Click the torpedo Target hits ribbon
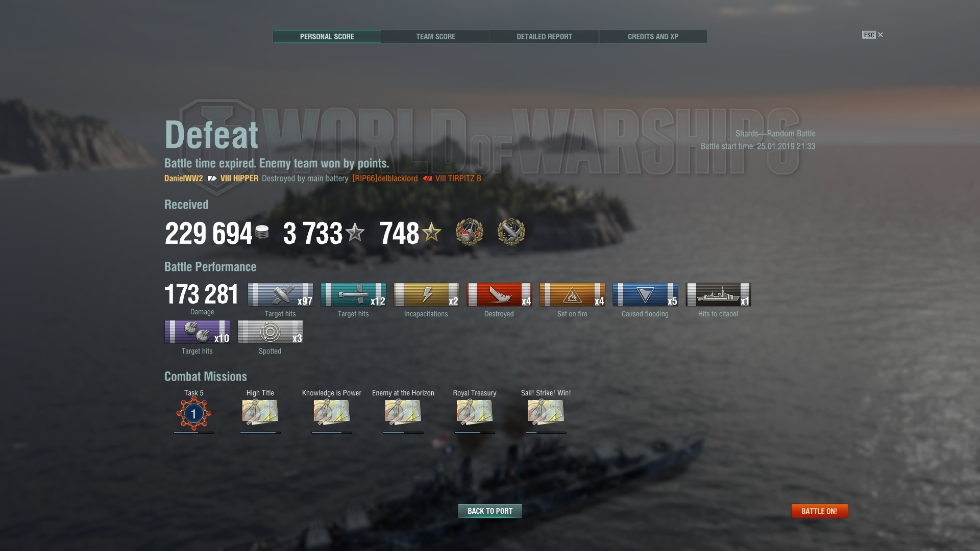 pyautogui.click(x=353, y=295)
